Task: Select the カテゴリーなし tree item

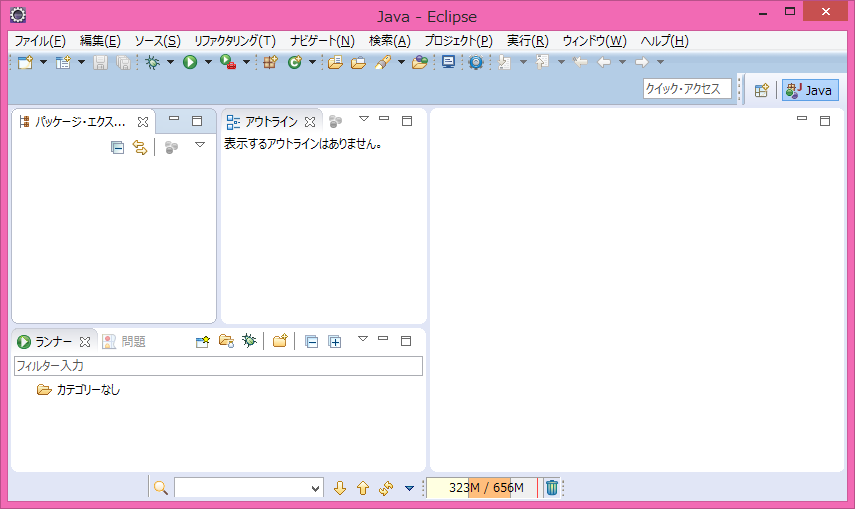Action: pyautogui.click(x=88, y=390)
